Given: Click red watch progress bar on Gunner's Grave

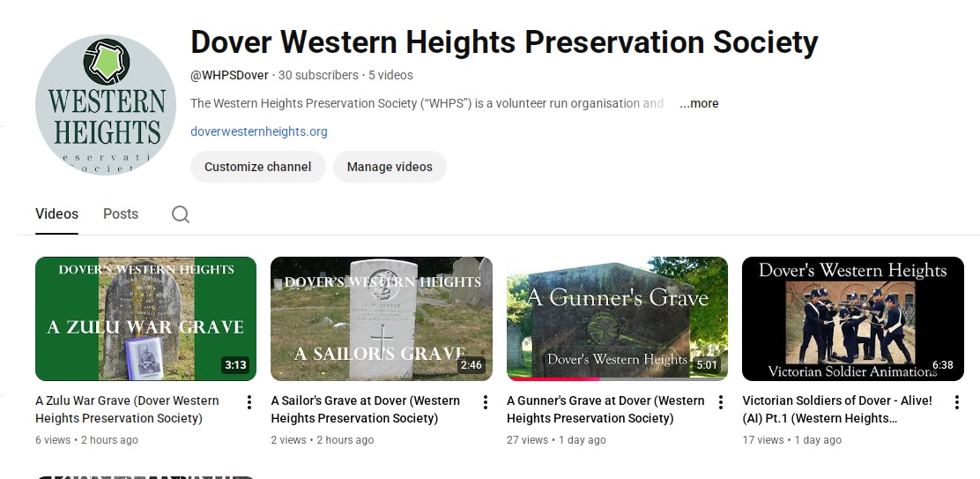Looking at the screenshot, I should 553,379.
